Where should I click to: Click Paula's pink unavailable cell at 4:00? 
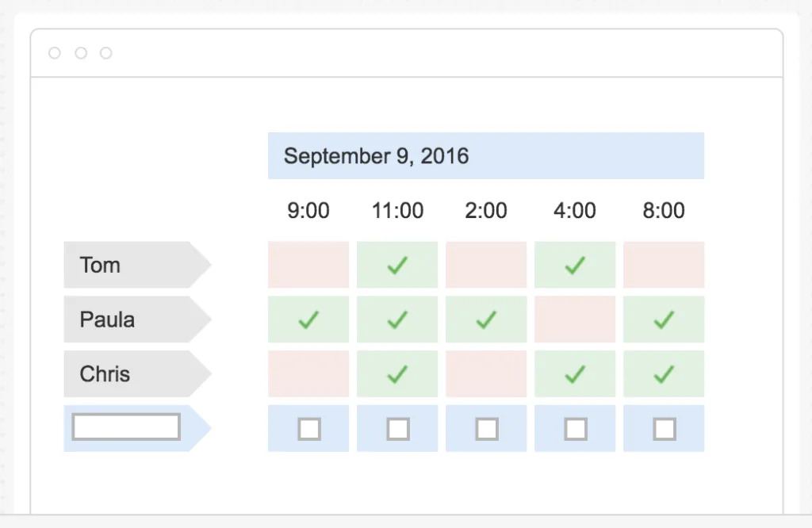point(575,319)
